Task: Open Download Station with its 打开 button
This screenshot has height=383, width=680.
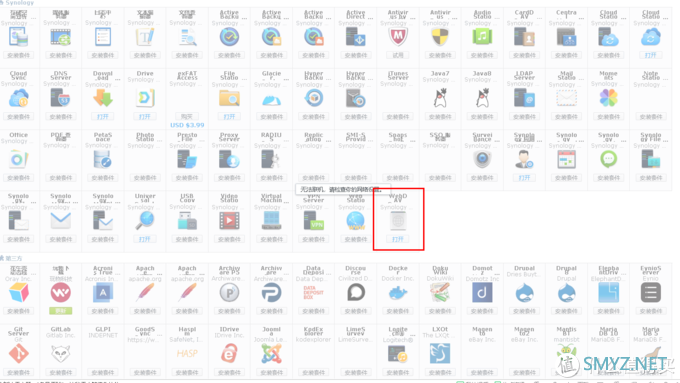Action: (103, 117)
